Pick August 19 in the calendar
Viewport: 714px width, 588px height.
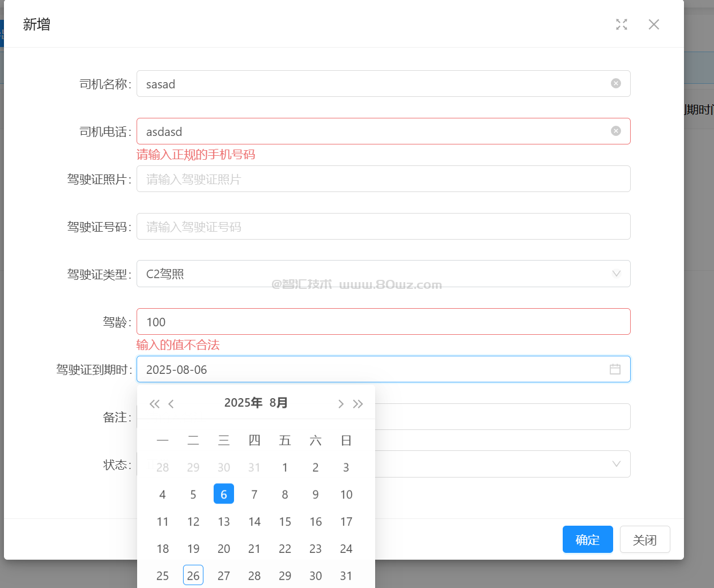[193, 549]
